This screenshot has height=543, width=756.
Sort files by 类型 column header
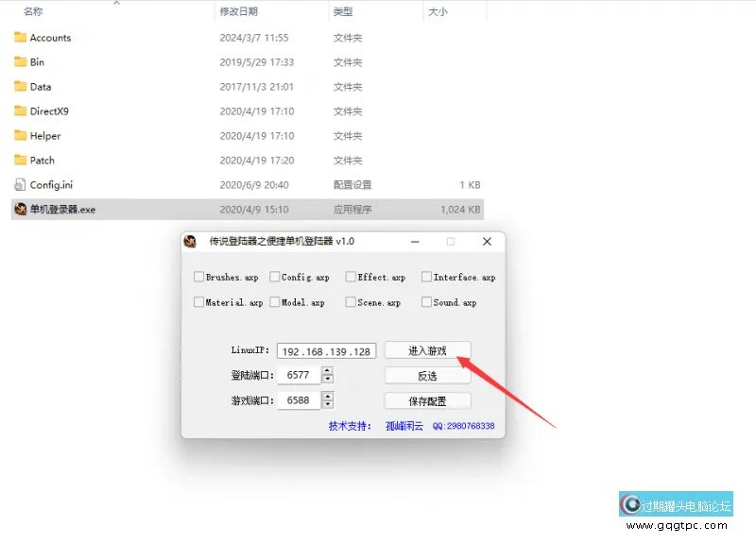tap(343, 11)
